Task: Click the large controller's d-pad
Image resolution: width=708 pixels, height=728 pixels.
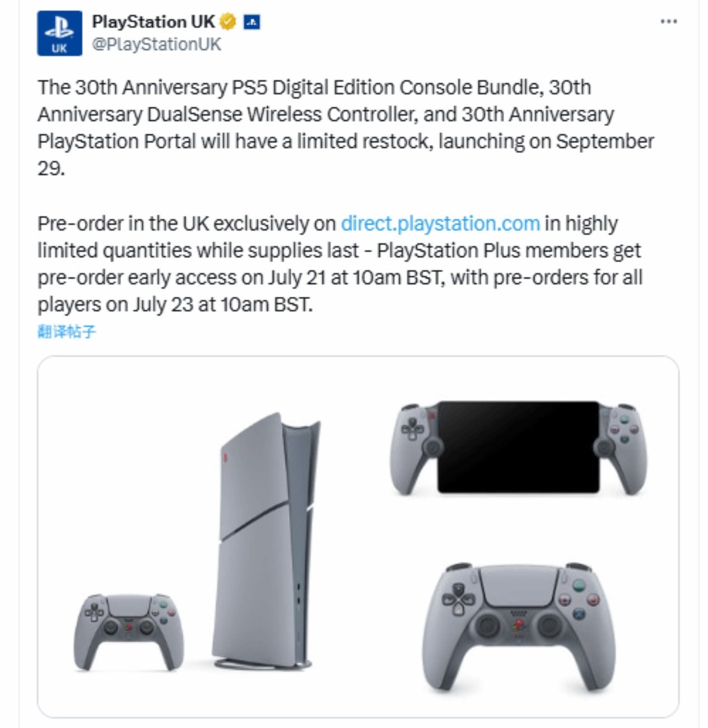Action: tap(458, 599)
